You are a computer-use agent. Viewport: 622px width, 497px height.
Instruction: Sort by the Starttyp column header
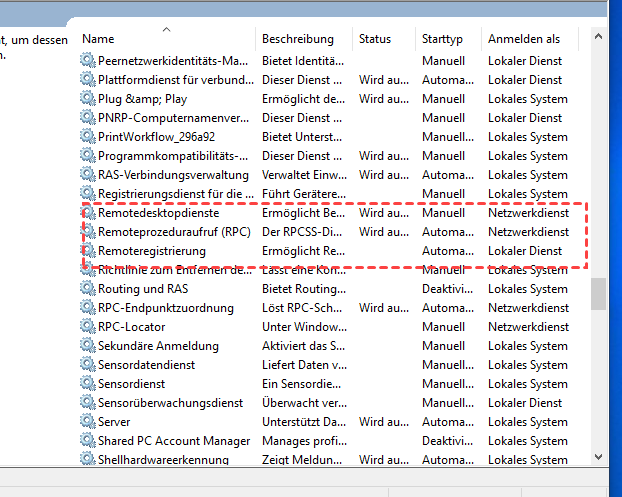[442, 39]
